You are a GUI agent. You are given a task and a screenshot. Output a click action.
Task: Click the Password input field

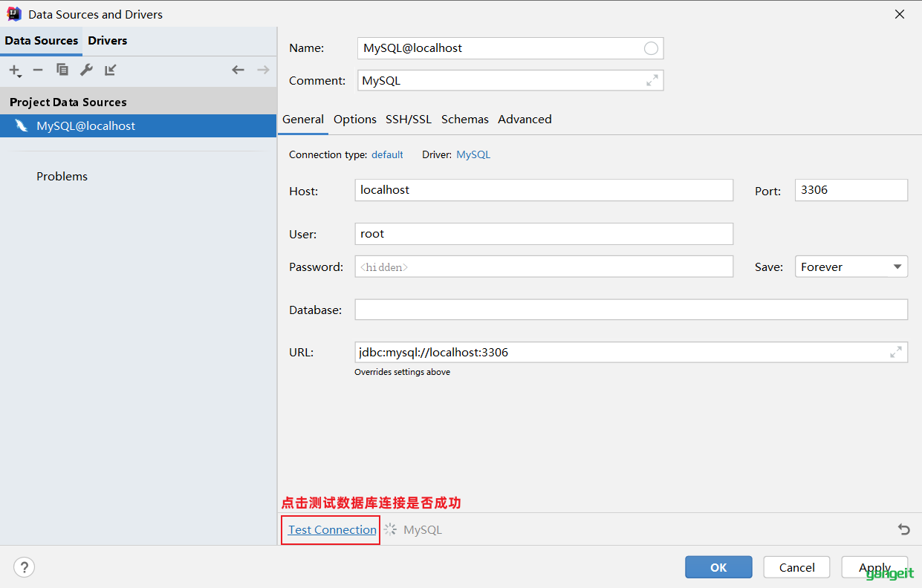[x=544, y=267]
